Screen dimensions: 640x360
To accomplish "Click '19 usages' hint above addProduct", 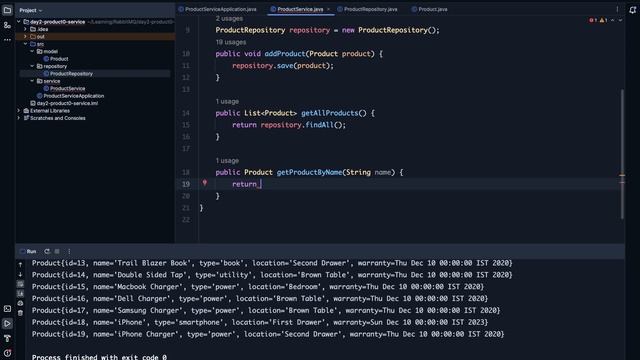I will (x=231, y=42).
